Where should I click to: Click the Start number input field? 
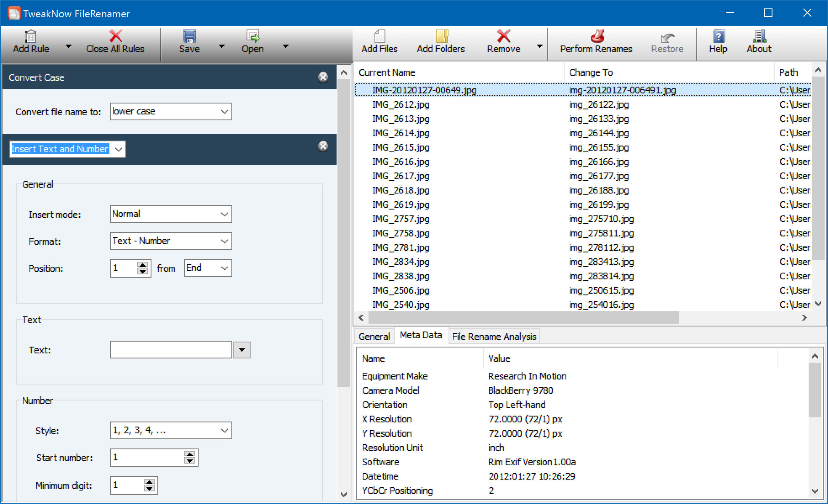[147, 458]
